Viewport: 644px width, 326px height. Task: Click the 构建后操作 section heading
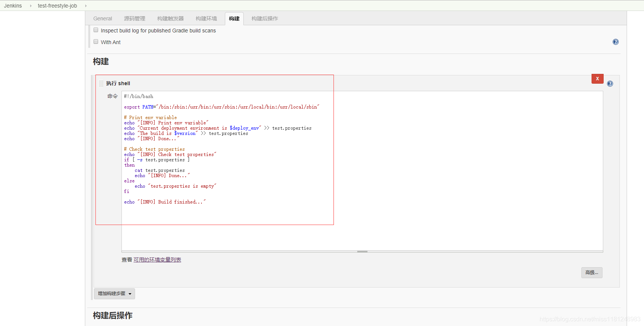[x=113, y=315]
